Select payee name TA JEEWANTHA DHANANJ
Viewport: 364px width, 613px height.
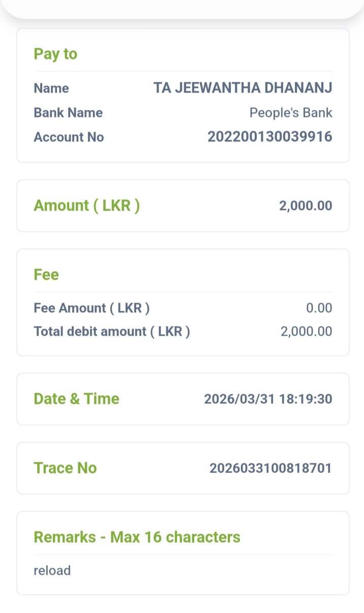242,88
